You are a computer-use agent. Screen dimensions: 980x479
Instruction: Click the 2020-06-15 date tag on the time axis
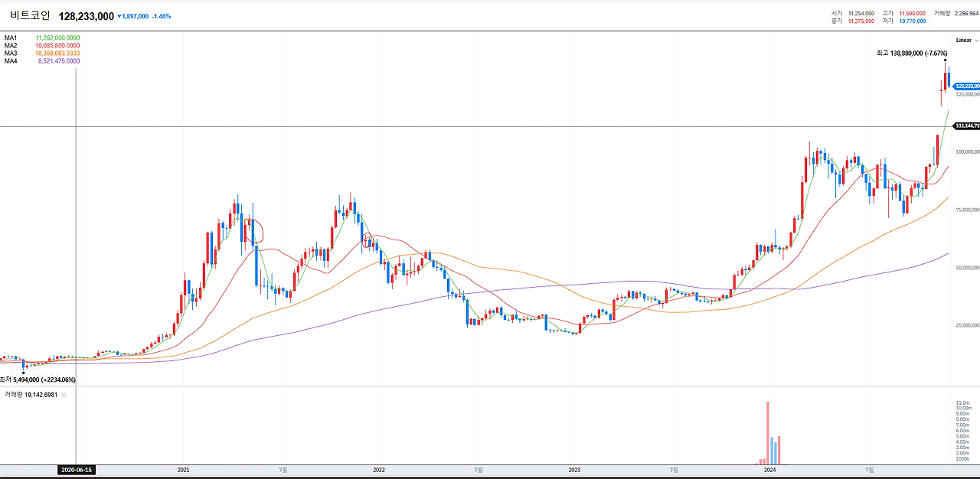coord(77,471)
